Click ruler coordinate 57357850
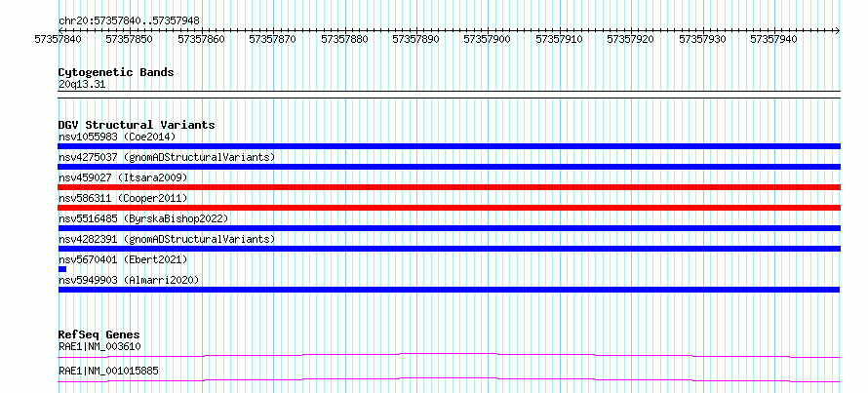 (130, 39)
